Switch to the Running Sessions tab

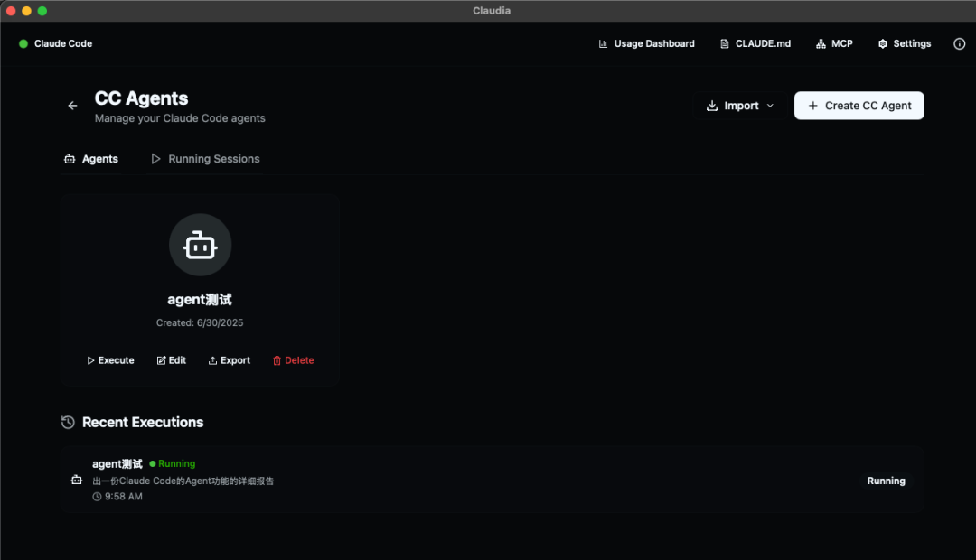pyautogui.click(x=205, y=159)
